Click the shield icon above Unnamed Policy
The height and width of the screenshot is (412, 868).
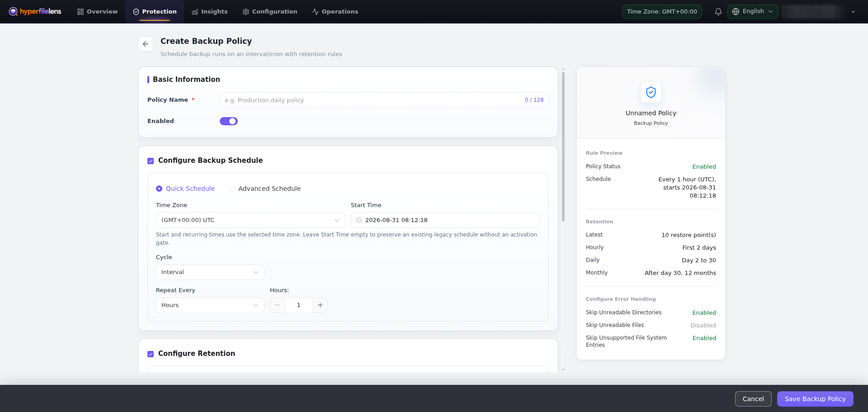click(x=651, y=92)
